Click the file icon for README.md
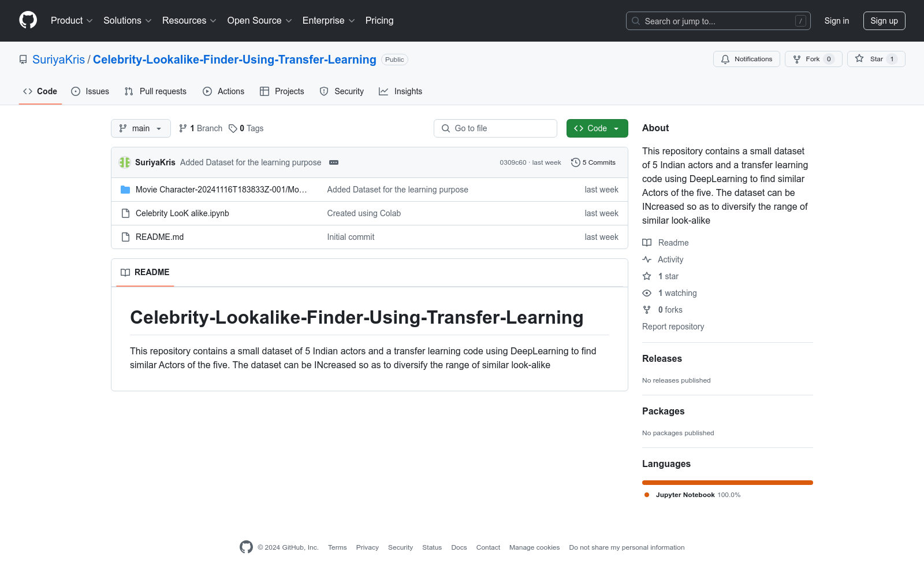The height and width of the screenshot is (578, 924). (x=125, y=237)
